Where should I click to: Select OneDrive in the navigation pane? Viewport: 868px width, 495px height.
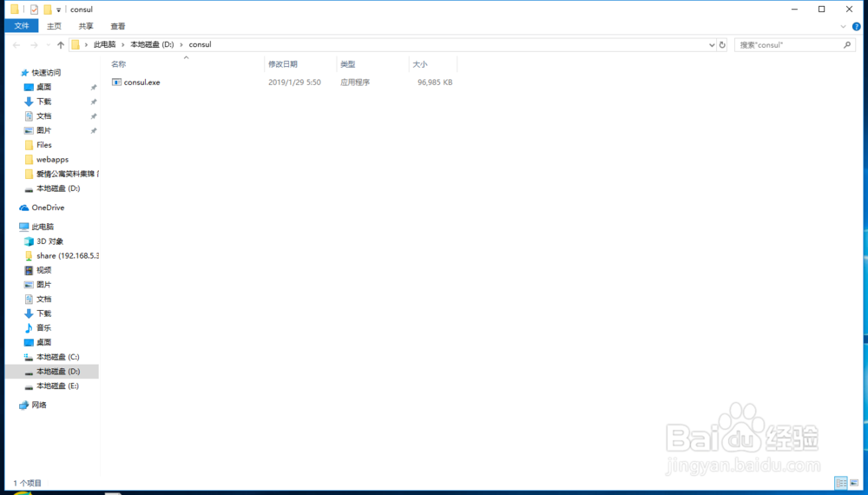pyautogui.click(x=48, y=208)
